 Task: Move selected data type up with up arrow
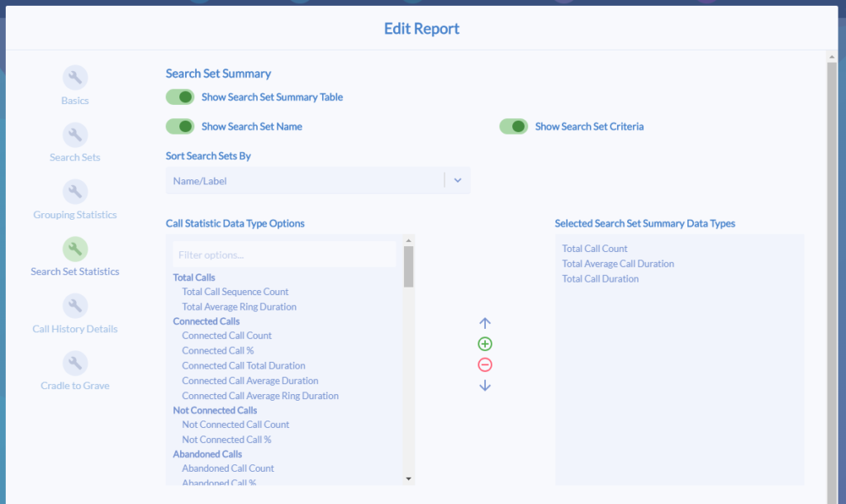coord(484,323)
